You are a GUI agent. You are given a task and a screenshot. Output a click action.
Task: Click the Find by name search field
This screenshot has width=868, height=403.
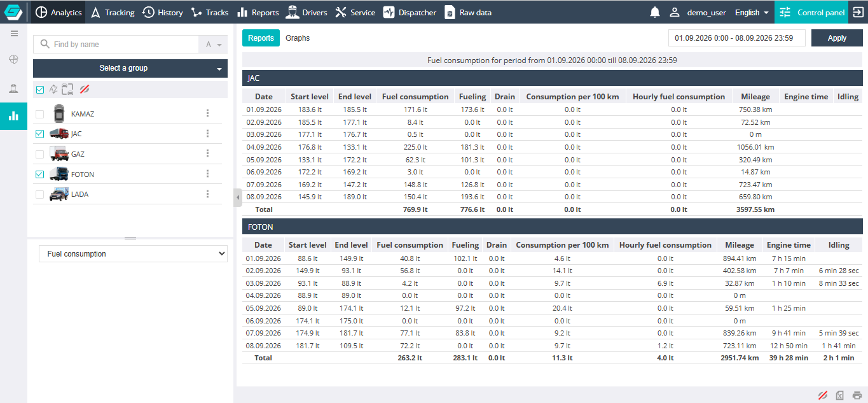(116, 45)
